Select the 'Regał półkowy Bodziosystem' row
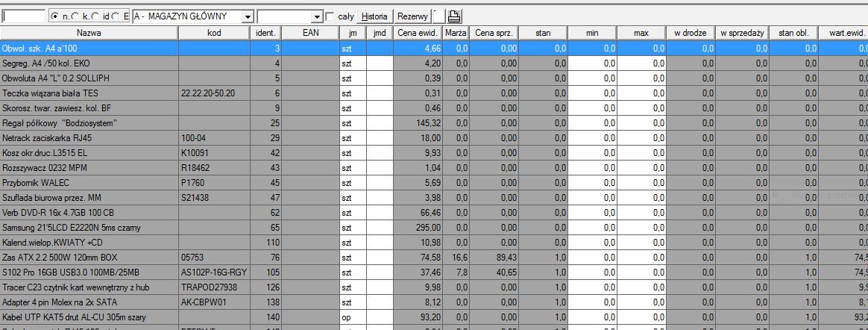The height and width of the screenshot is (330, 868). 89,122
